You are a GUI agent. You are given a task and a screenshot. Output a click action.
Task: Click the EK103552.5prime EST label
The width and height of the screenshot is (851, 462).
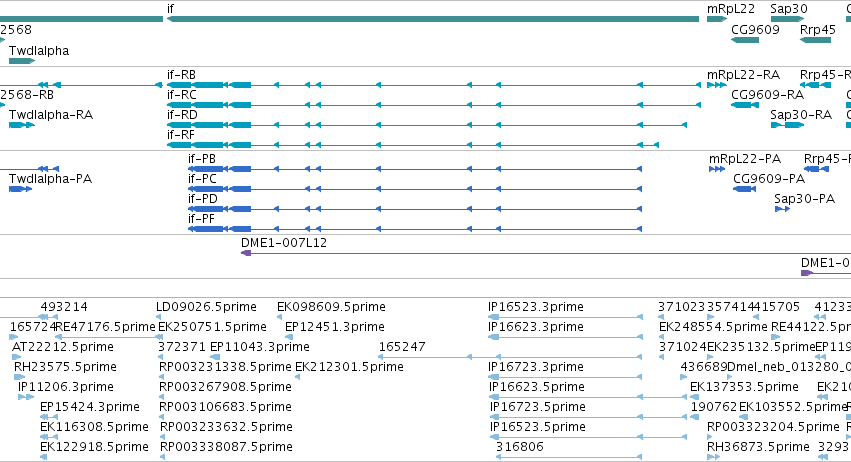click(x=793, y=407)
